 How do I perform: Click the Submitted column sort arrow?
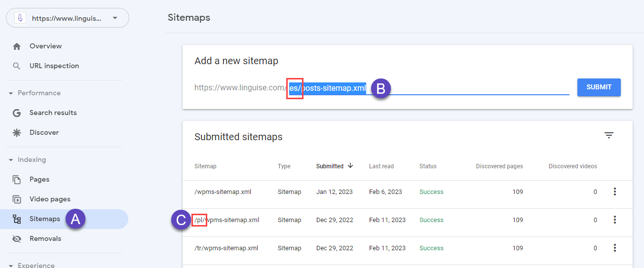[350, 166]
